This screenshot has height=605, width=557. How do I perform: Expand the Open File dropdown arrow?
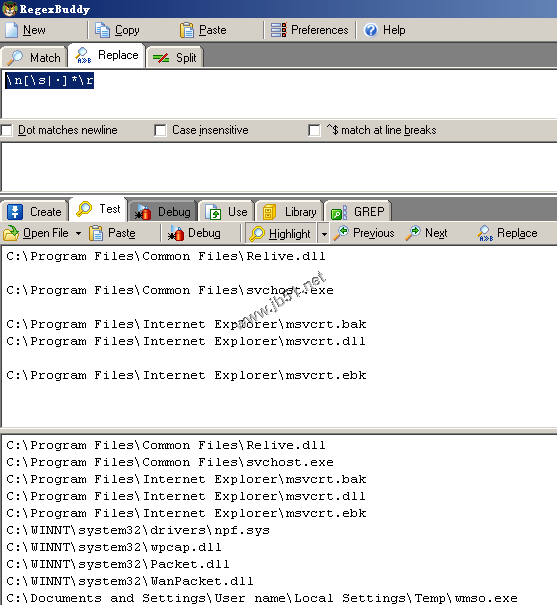point(78,233)
